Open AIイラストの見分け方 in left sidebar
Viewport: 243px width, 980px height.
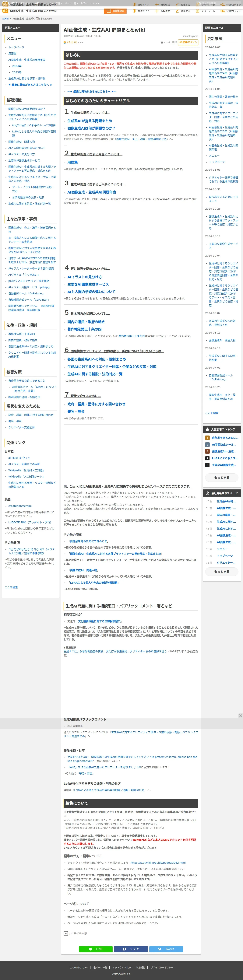pos(21,154)
